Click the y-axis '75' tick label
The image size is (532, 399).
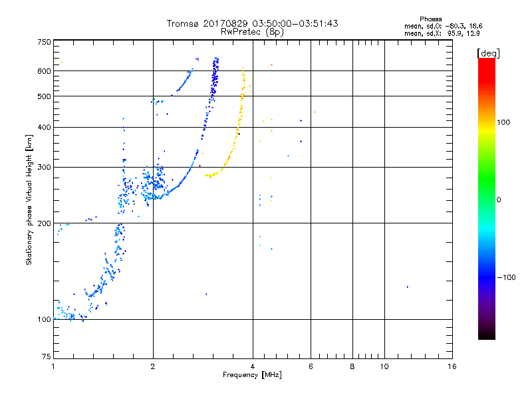point(47,356)
